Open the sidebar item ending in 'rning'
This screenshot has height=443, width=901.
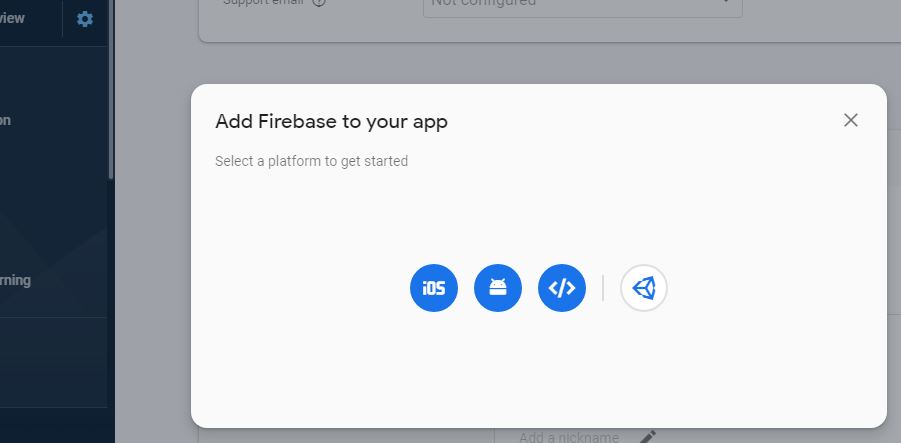point(16,280)
